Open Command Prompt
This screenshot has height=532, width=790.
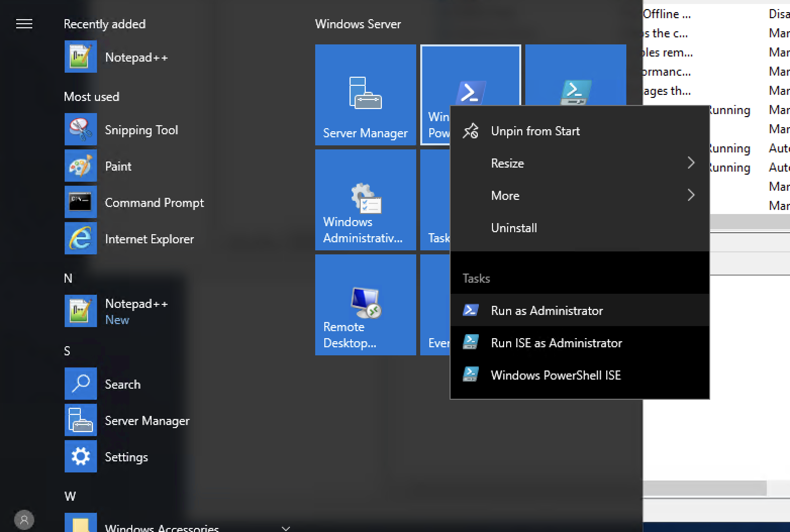click(x=155, y=202)
